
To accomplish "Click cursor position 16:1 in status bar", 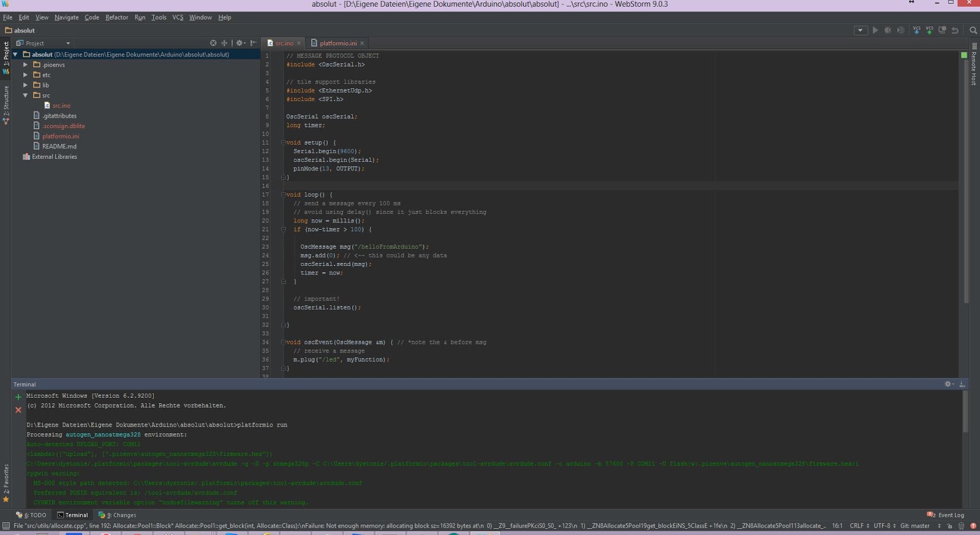I will tap(837, 526).
